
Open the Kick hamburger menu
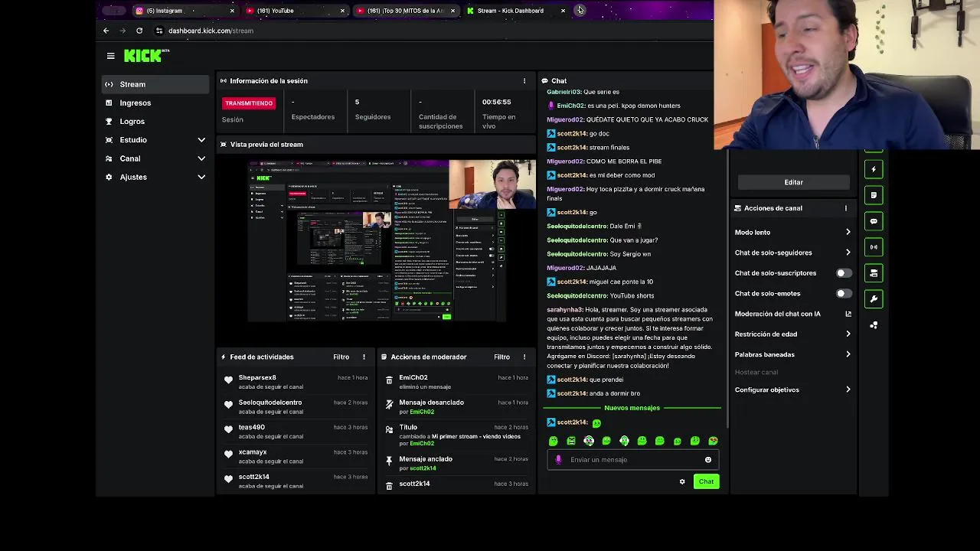pos(111,56)
